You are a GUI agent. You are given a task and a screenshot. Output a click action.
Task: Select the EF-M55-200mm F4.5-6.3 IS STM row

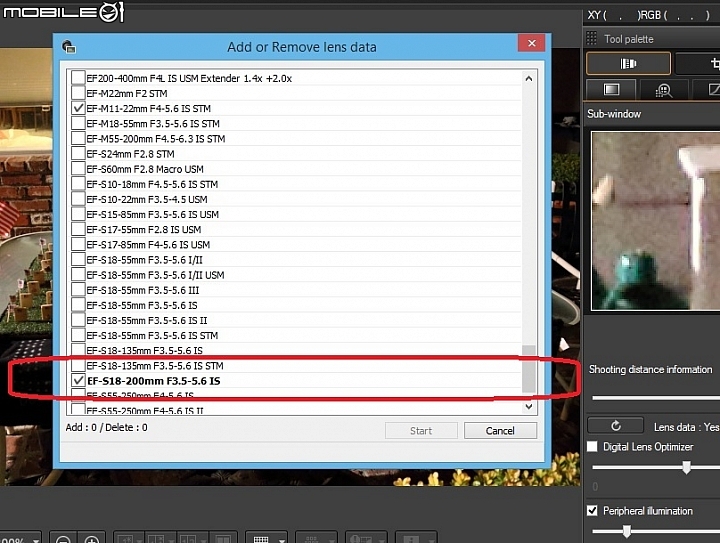[296, 139]
